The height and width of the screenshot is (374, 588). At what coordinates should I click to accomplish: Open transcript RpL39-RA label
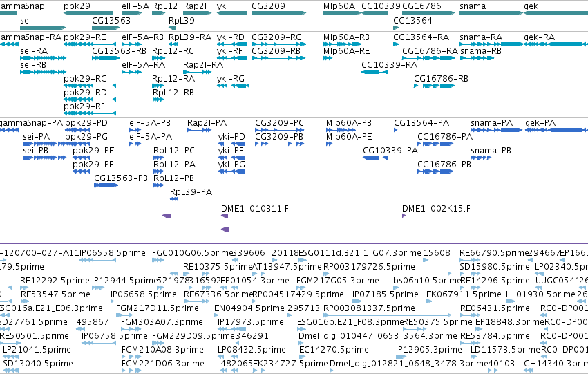[x=190, y=37]
